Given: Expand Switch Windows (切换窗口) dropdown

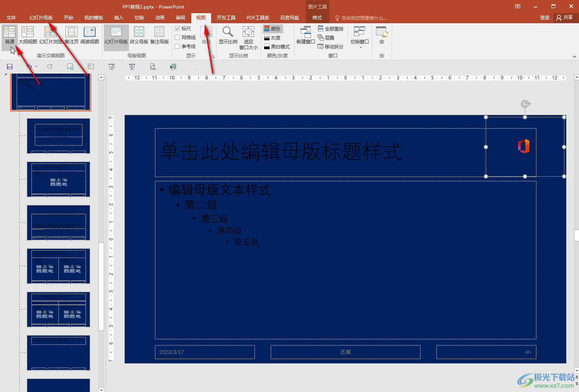Looking at the screenshot, I should [x=360, y=38].
